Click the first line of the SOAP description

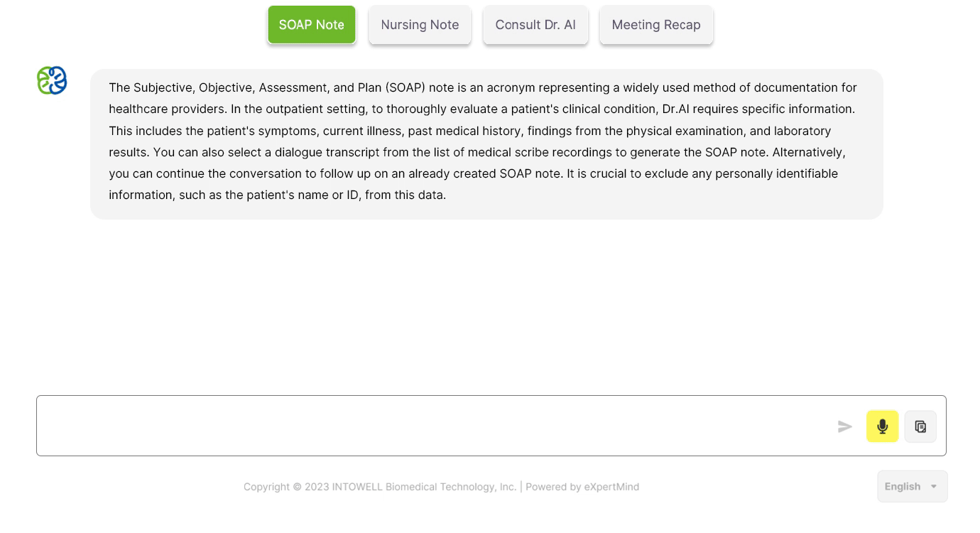coord(483,87)
